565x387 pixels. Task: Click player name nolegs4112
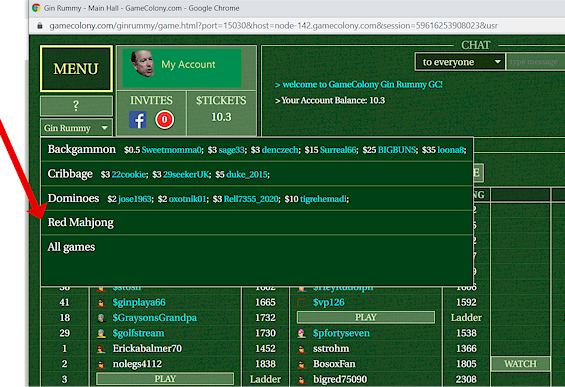tap(137, 364)
